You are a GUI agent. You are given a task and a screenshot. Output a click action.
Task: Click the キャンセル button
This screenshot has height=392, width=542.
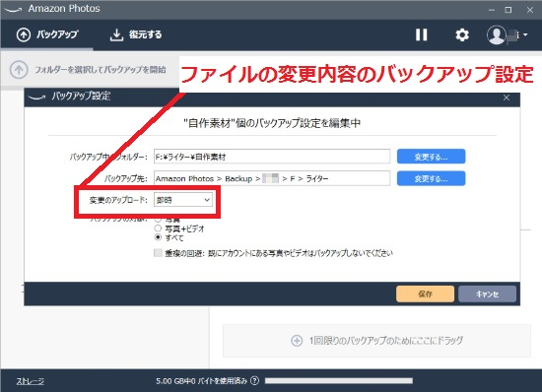pos(488,294)
